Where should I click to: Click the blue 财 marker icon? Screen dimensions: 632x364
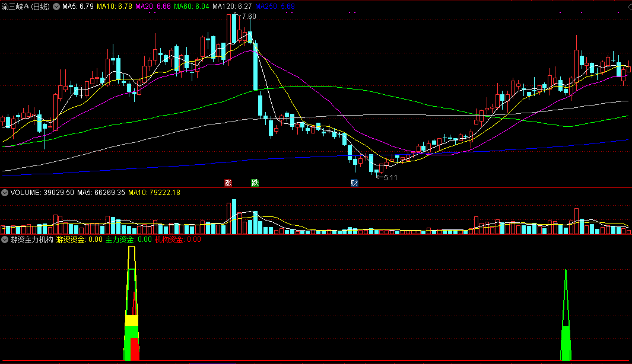pos(354,183)
